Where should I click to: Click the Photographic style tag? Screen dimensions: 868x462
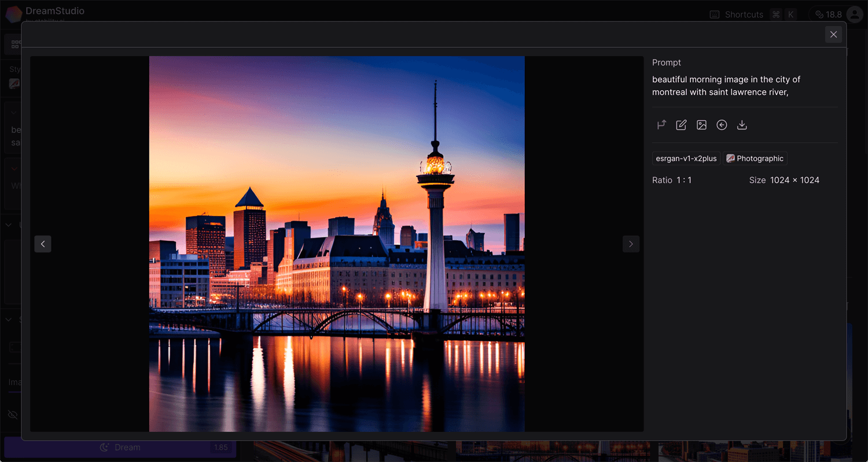coord(755,159)
